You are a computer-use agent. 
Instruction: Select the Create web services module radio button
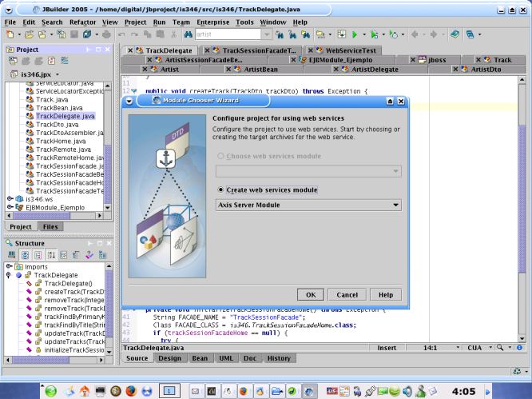tap(221, 190)
